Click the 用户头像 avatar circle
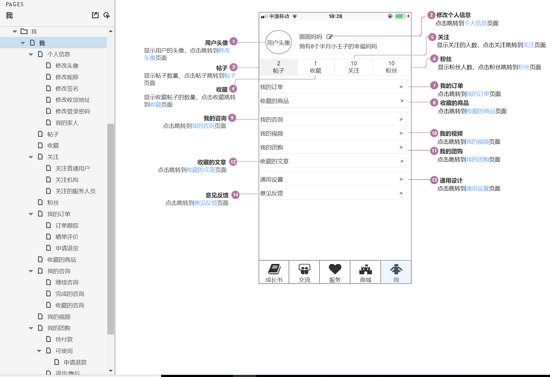The image size is (550, 377). [279, 42]
